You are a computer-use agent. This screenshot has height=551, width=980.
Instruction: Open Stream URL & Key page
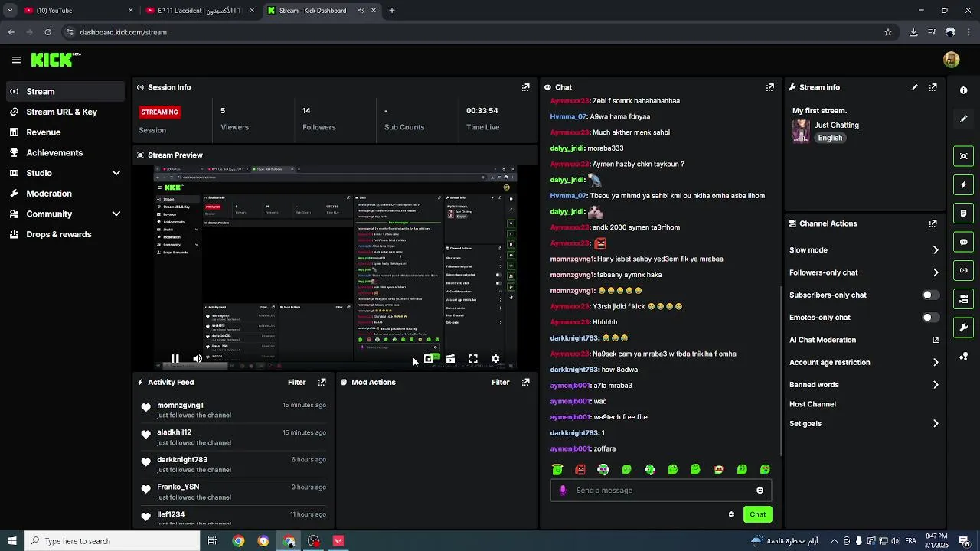[64, 112]
